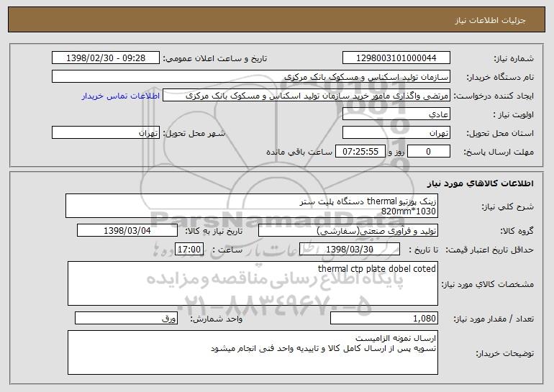The height and width of the screenshot is (392, 554).
Task: Click the واحد شمارش label
Action: (x=217, y=319)
